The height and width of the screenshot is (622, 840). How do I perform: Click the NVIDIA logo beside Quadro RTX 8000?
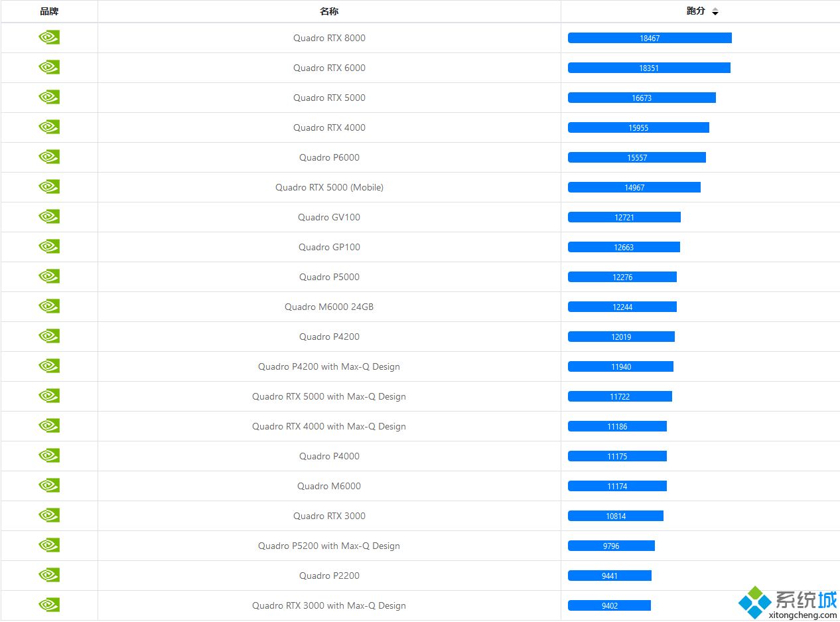point(49,38)
